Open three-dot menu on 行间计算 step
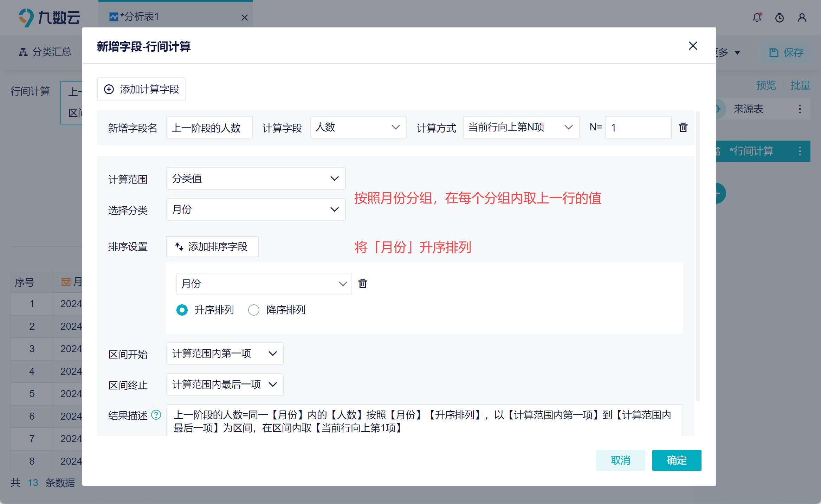 tap(800, 151)
